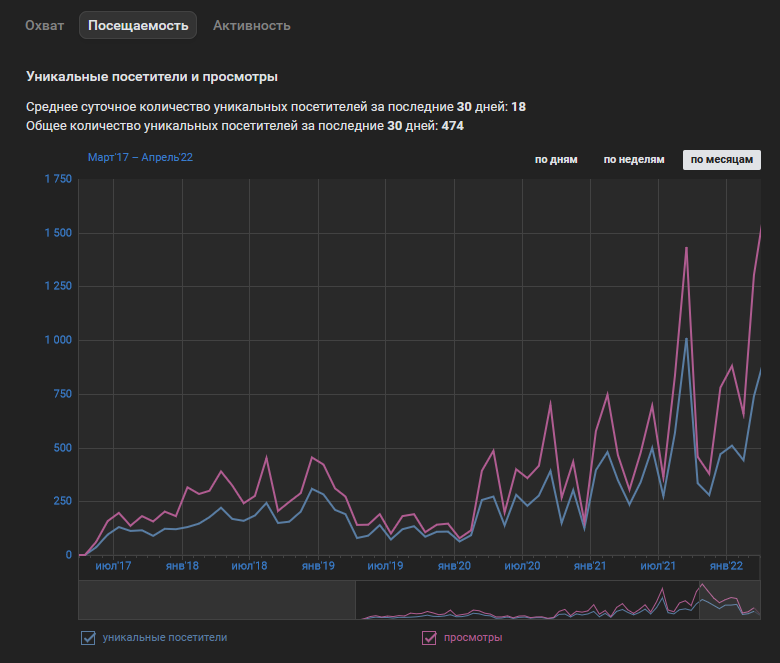
Task: Select the по месяцам view button
Action: coord(721,160)
